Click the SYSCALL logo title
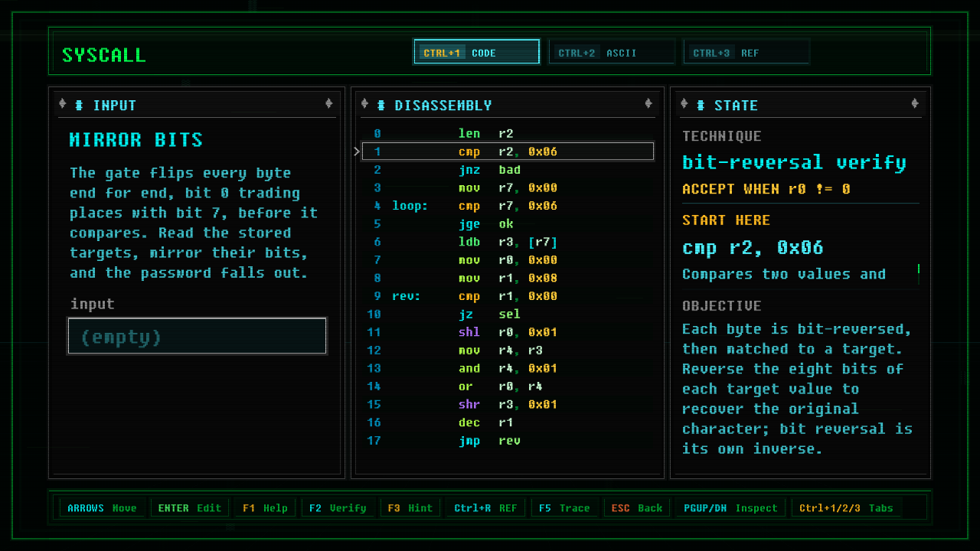The height and width of the screenshot is (551, 980). (x=103, y=55)
